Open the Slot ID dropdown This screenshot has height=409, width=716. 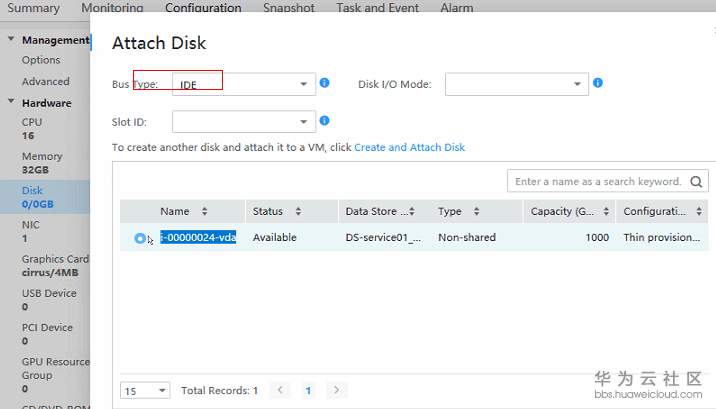click(304, 122)
